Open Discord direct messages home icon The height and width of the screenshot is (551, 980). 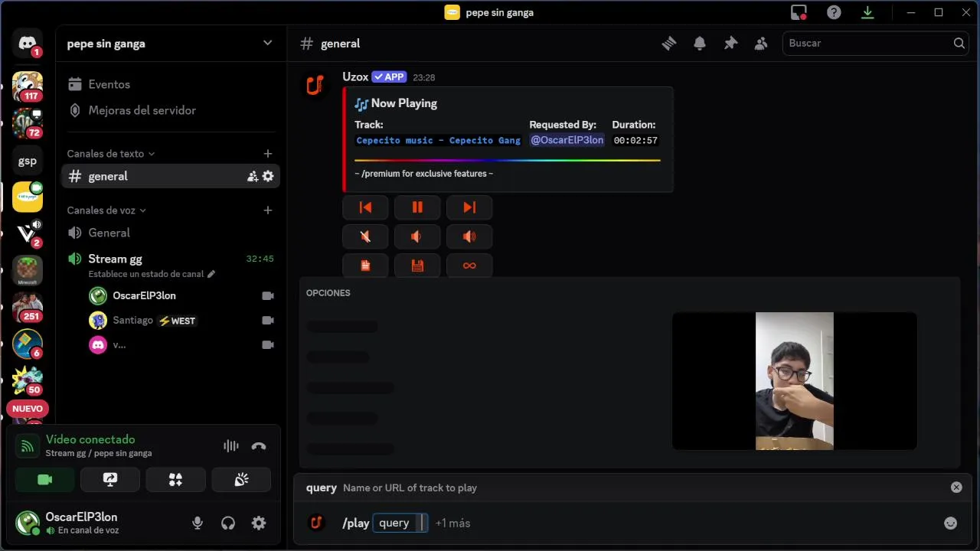[x=28, y=44]
